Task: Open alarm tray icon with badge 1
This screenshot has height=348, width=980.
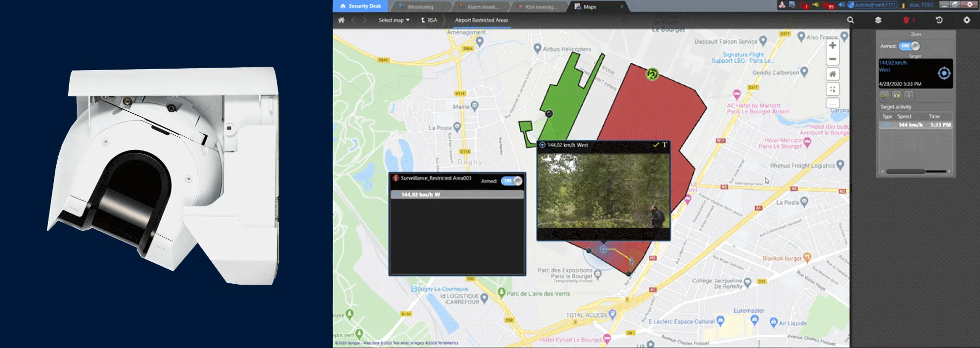Action: [804, 5]
